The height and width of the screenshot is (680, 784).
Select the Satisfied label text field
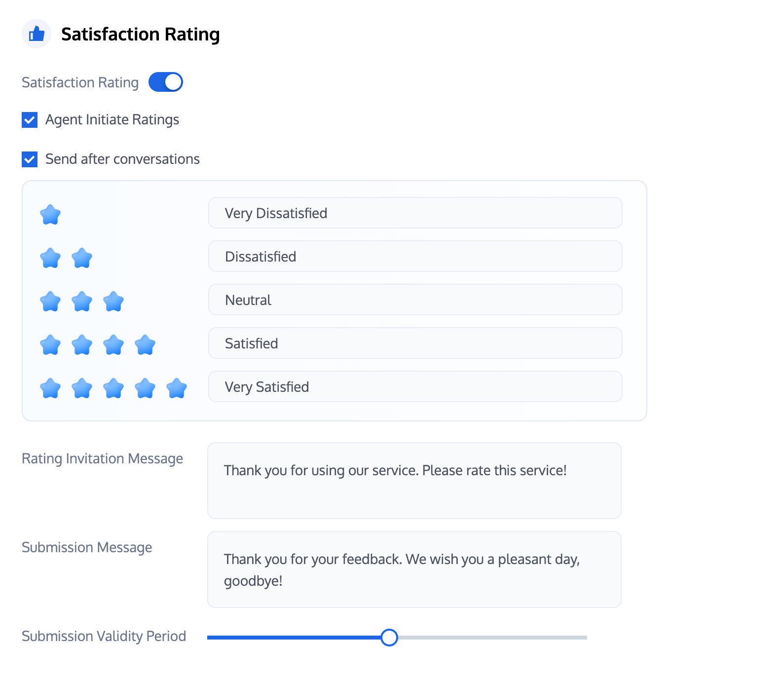415,343
